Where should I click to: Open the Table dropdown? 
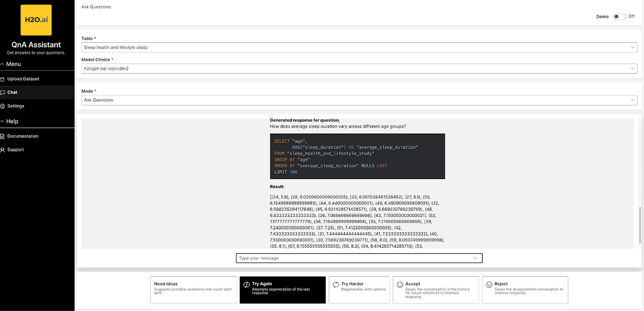[633, 47]
